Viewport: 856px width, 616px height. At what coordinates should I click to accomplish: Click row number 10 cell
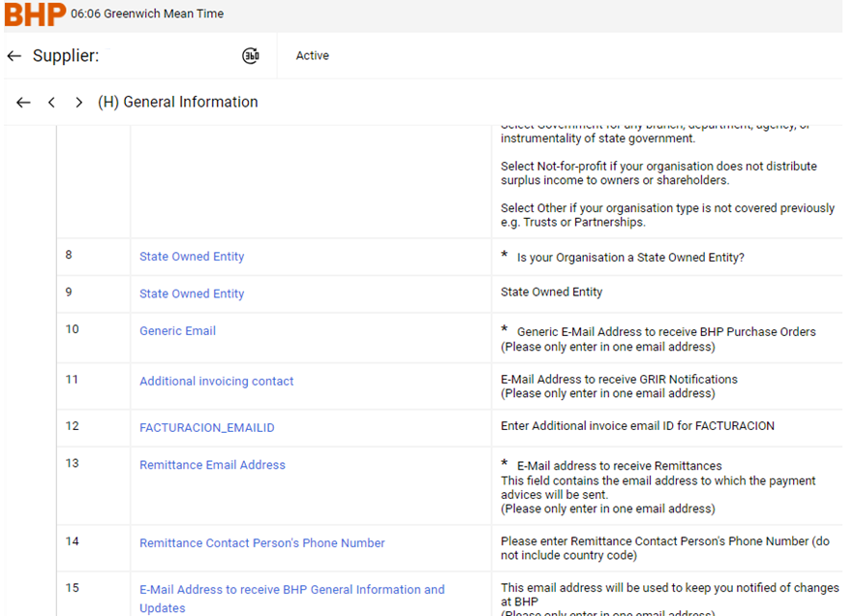click(x=73, y=329)
